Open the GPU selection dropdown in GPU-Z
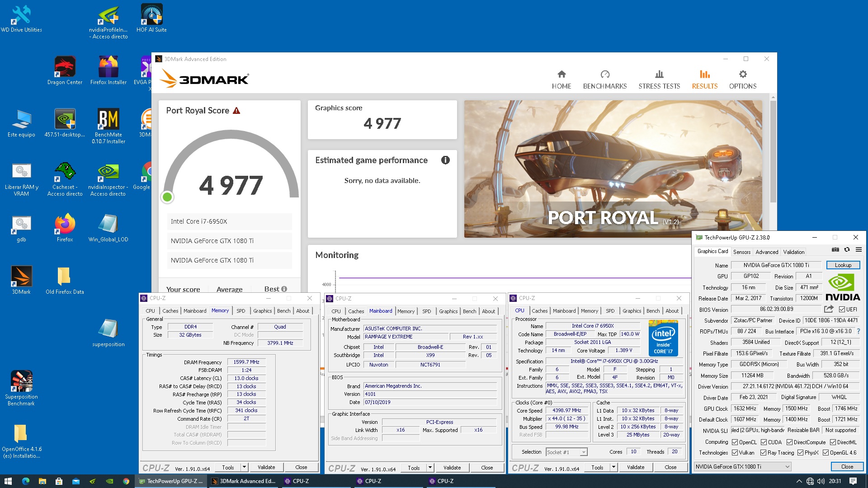The width and height of the screenshot is (868, 488). click(743, 467)
